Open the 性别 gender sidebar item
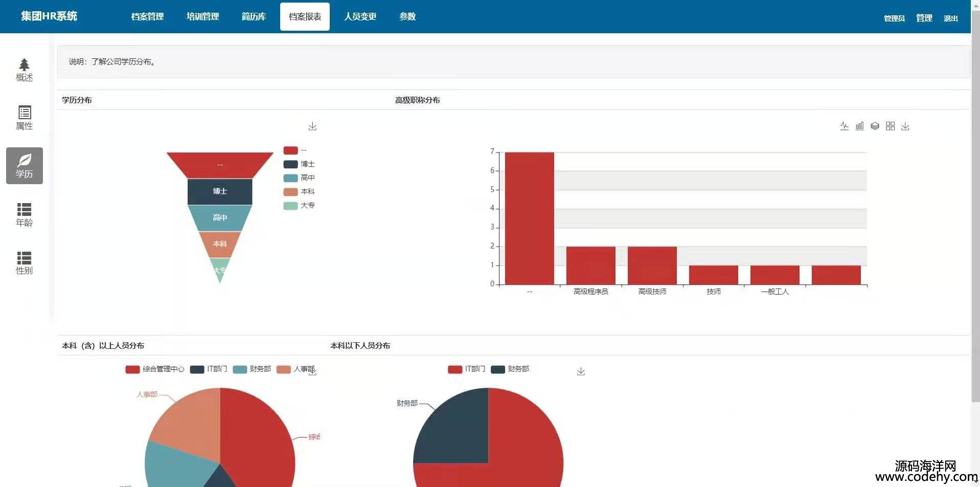This screenshot has width=980, height=487. [x=24, y=262]
